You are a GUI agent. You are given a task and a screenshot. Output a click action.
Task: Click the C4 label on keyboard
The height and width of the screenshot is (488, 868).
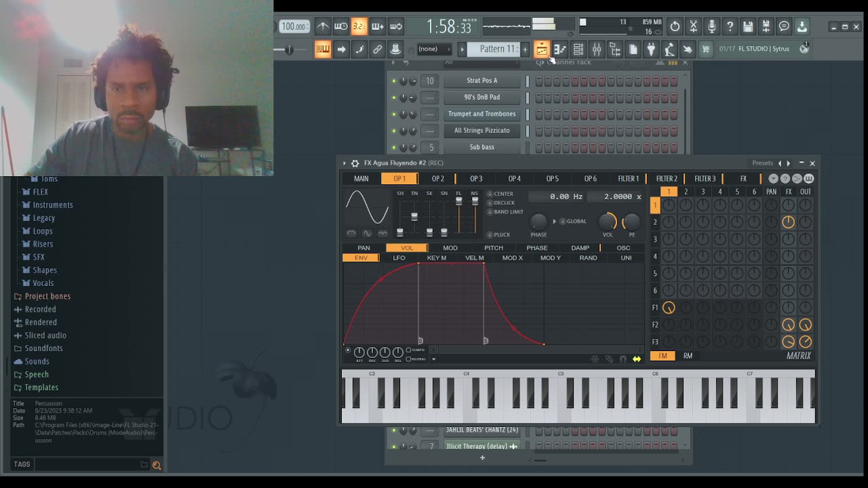(467, 374)
